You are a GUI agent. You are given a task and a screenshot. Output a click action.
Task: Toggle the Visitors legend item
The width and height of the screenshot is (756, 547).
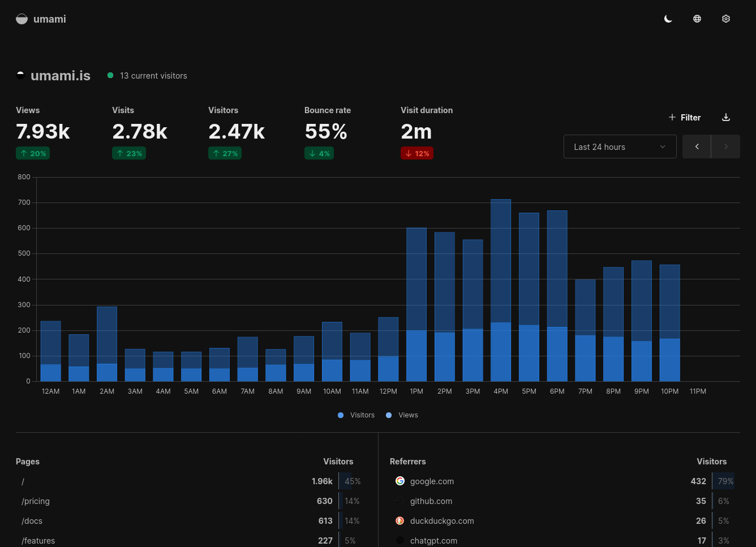click(356, 415)
